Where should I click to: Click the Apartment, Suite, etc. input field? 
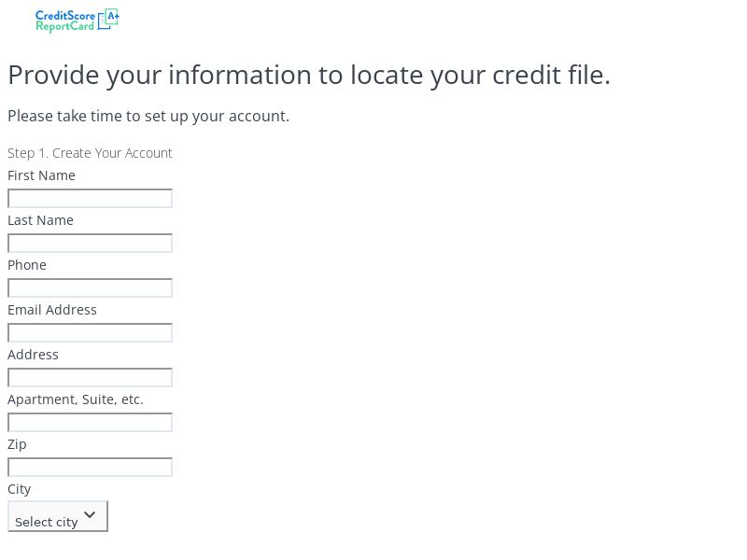90,422
